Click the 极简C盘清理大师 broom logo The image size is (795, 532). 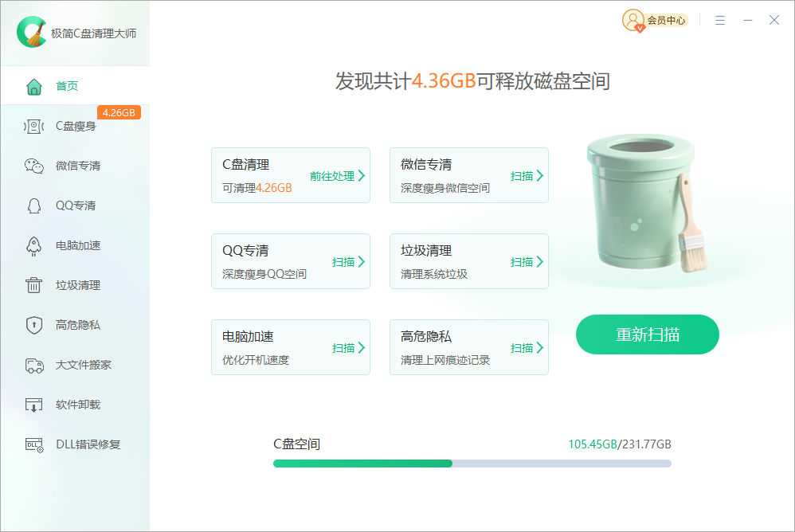coord(31,33)
